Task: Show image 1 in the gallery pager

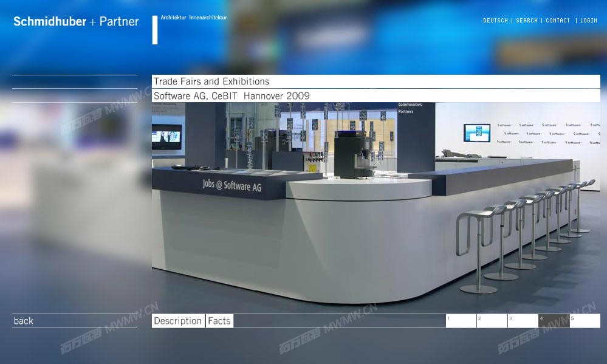Action: click(x=461, y=321)
